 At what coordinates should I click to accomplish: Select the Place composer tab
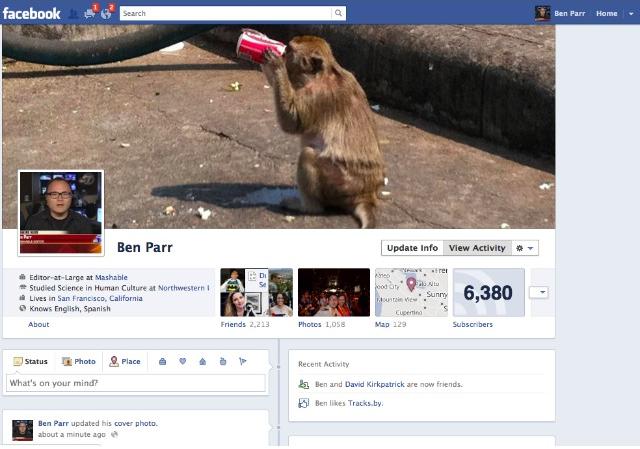pos(125,361)
